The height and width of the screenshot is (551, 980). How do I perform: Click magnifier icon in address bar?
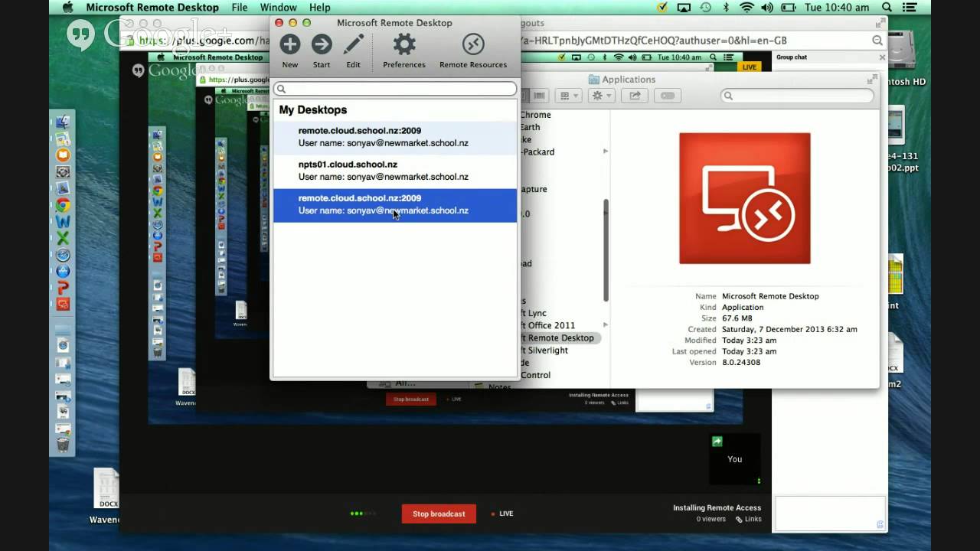(x=877, y=41)
